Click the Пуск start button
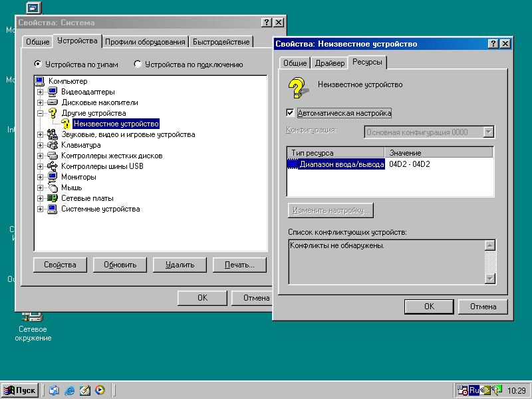Viewport: 532px width, 399px height. click(x=20, y=390)
